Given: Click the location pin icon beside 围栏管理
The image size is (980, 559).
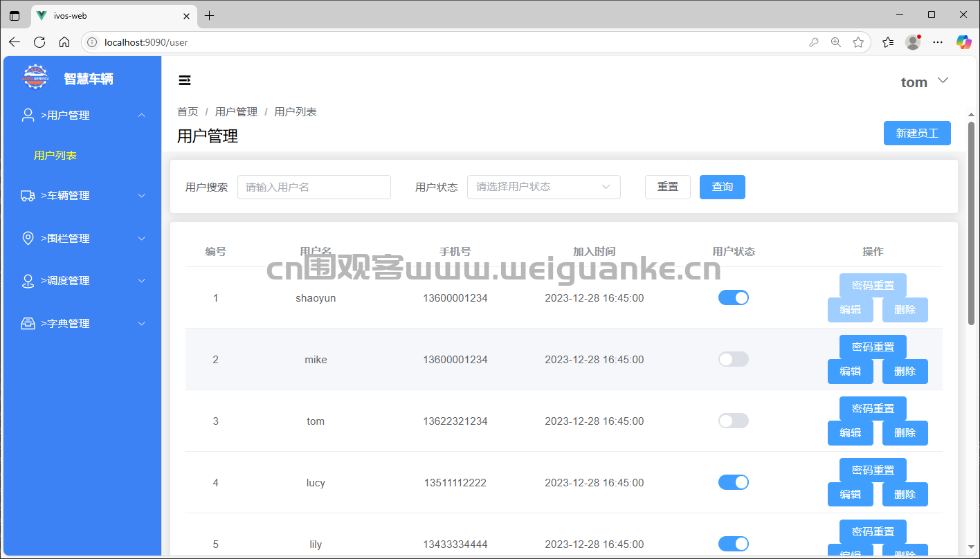Looking at the screenshot, I should coord(28,239).
